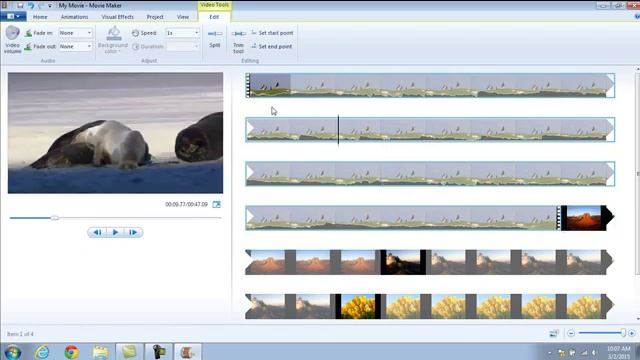Click the playhead marker on second timeline row
640x360 pixels.
coord(338,130)
